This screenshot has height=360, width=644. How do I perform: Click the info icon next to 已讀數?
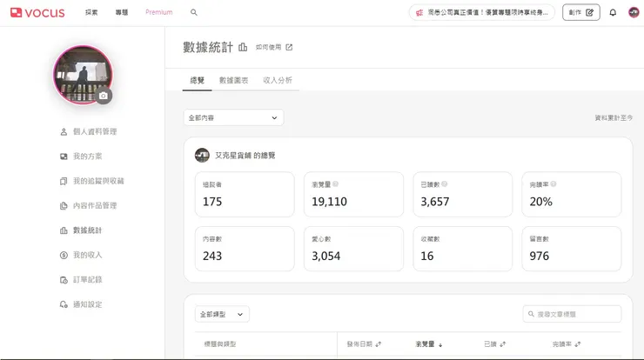[x=445, y=183]
